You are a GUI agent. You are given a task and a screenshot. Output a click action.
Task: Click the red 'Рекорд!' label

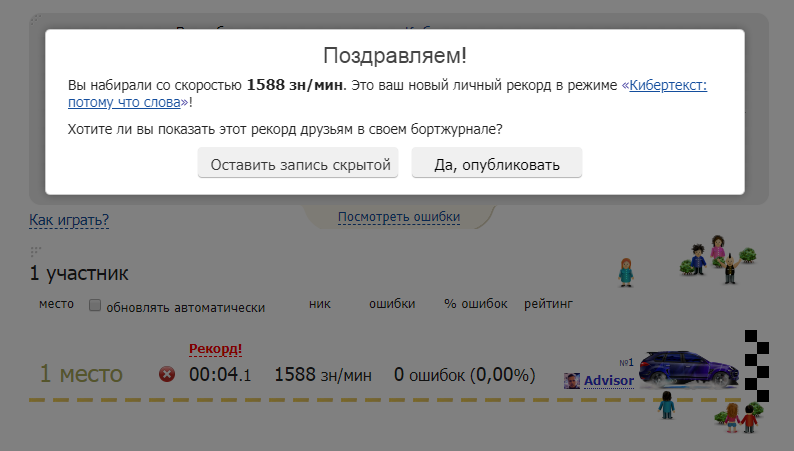tap(215, 349)
